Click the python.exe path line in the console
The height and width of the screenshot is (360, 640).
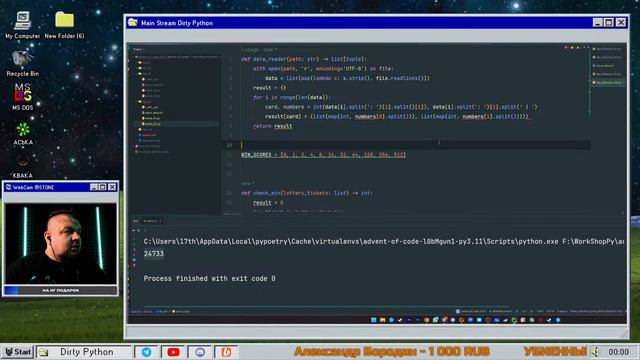(384, 241)
